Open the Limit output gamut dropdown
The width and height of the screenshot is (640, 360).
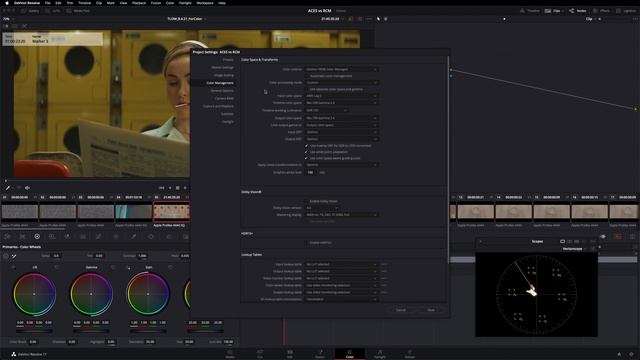click(342, 125)
